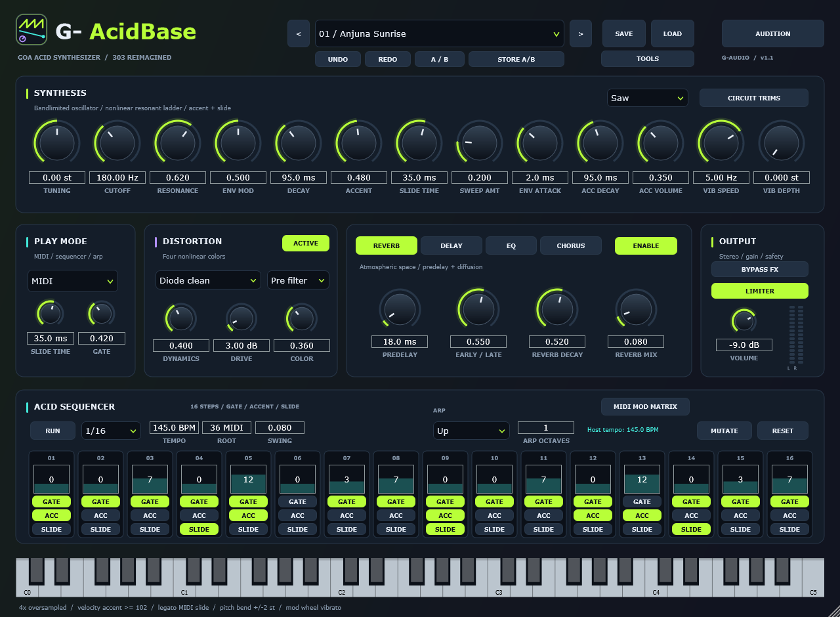
Task: Click the CUTOFF knob
Action: click(x=117, y=142)
